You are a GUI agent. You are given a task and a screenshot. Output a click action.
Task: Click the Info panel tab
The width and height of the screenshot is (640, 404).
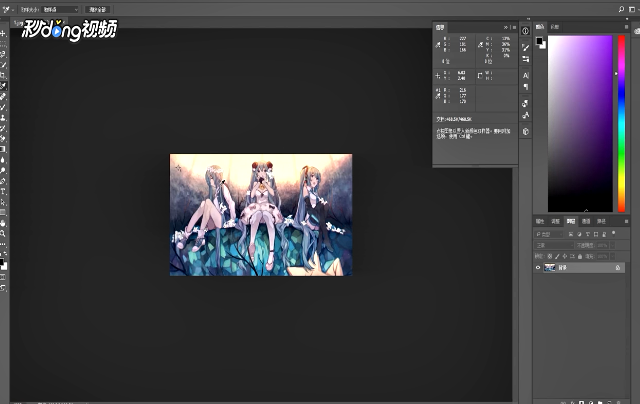pyautogui.click(x=440, y=27)
